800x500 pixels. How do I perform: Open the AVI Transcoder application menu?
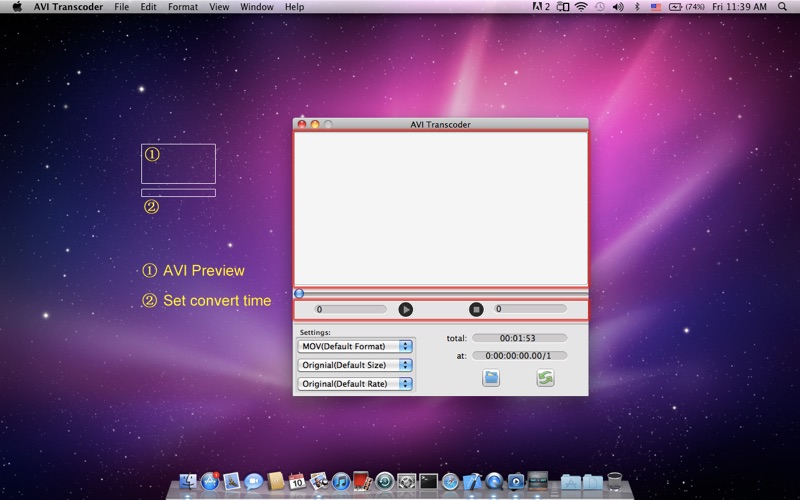[x=68, y=7]
